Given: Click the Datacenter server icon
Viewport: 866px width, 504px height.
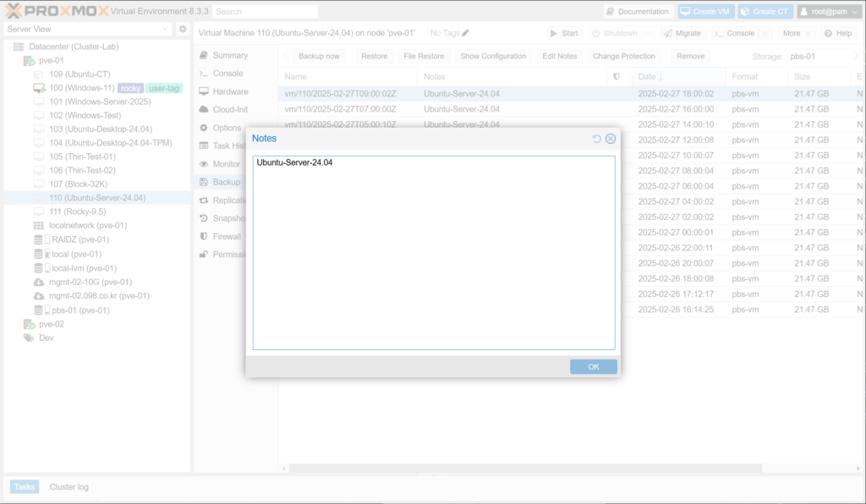Looking at the screenshot, I should click(19, 47).
